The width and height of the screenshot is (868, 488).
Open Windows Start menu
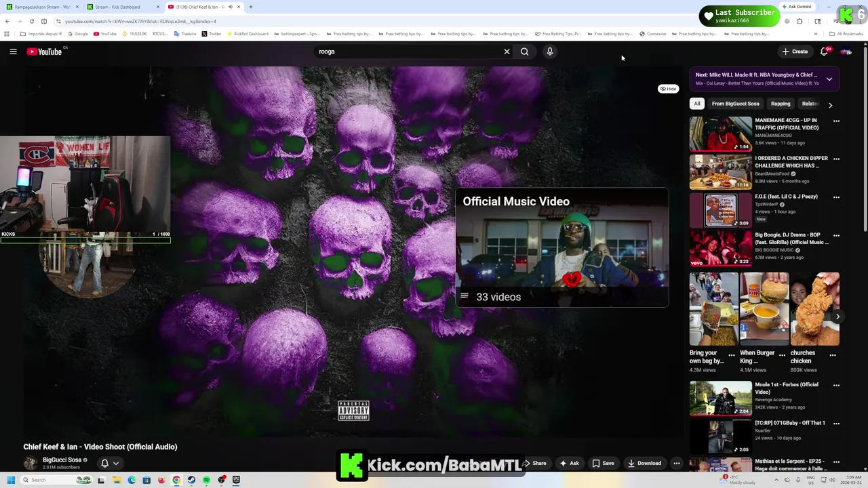(x=11, y=480)
